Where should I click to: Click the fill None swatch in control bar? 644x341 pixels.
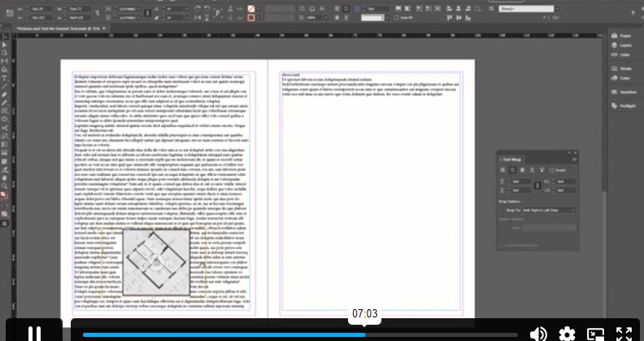[x=251, y=9]
